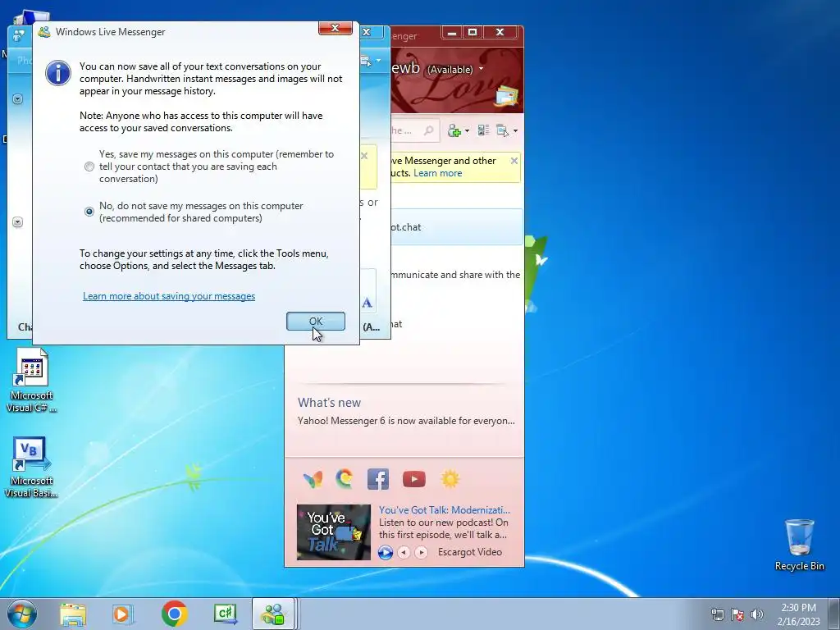Screen dimensions: 840x630
Task: Open File Explorer from taskbar
Action: tap(73, 614)
